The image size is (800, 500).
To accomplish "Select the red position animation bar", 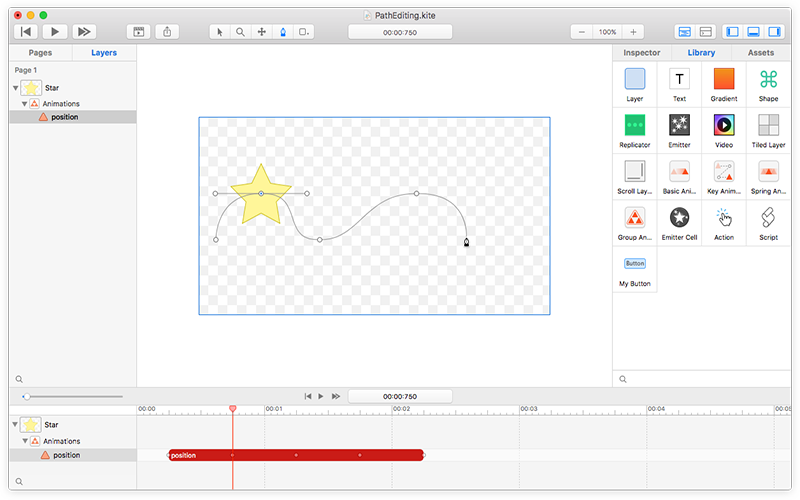I will click(x=296, y=455).
